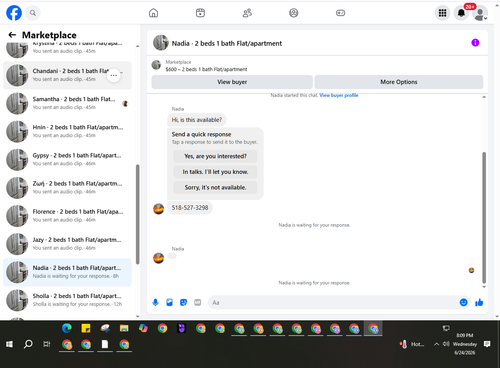This screenshot has width=500, height=368.
Task: Open the GIF picker icon
Action: coord(198,302)
